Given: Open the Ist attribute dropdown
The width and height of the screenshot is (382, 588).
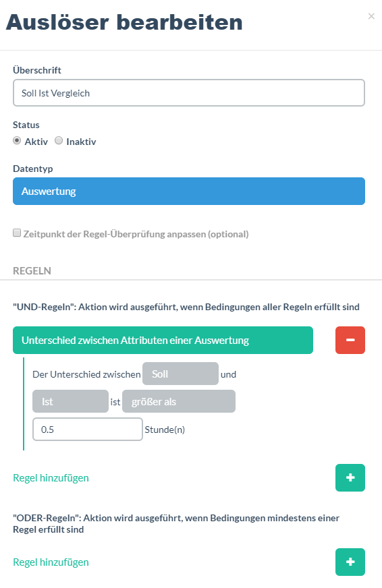Looking at the screenshot, I should tap(71, 401).
